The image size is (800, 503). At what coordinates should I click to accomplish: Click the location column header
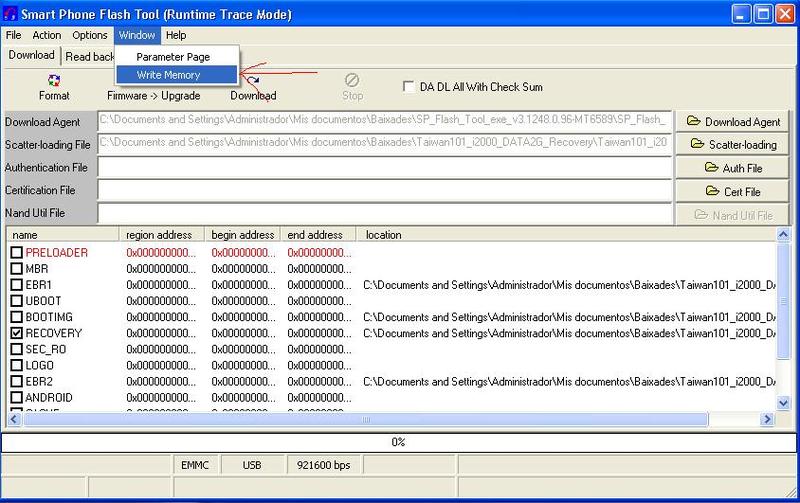566,235
